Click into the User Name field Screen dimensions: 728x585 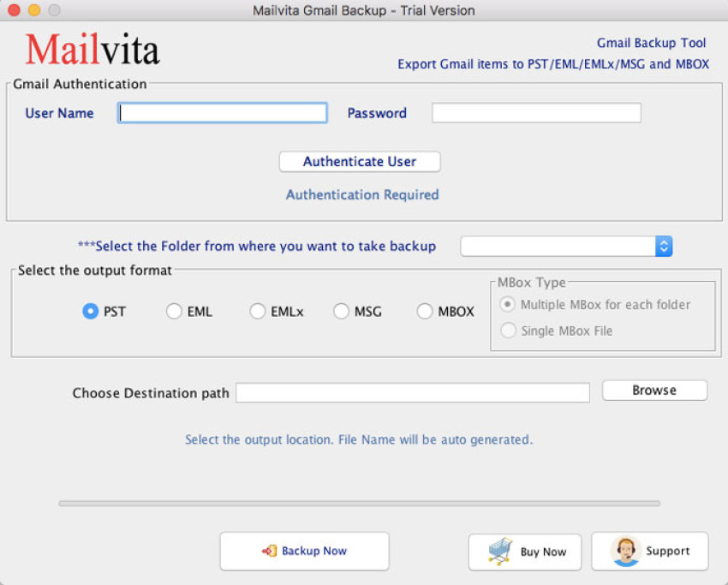(222, 112)
